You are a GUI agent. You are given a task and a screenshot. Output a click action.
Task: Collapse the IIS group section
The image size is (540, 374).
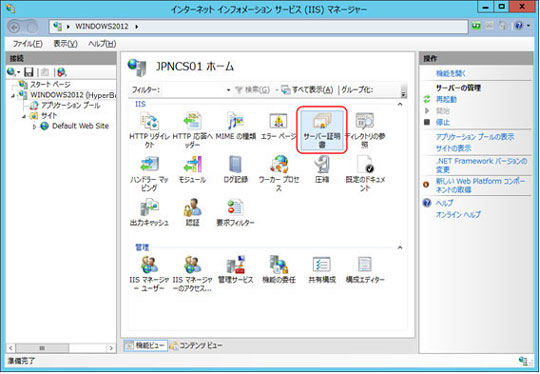[400, 104]
